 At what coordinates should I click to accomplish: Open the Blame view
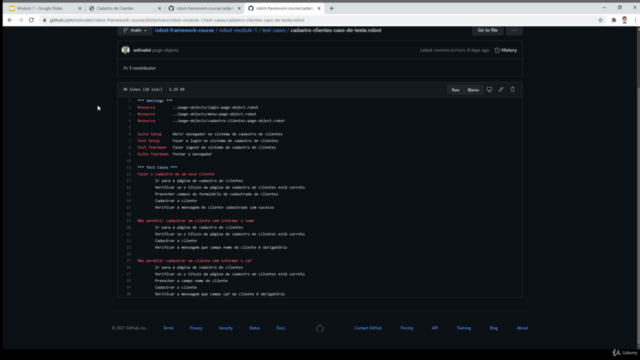473,90
